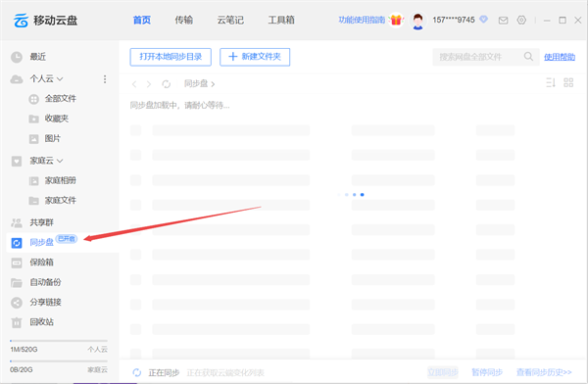Screen dimensions: 588x384
Task: Click the 自动备份 folder icon
Action: (17, 282)
